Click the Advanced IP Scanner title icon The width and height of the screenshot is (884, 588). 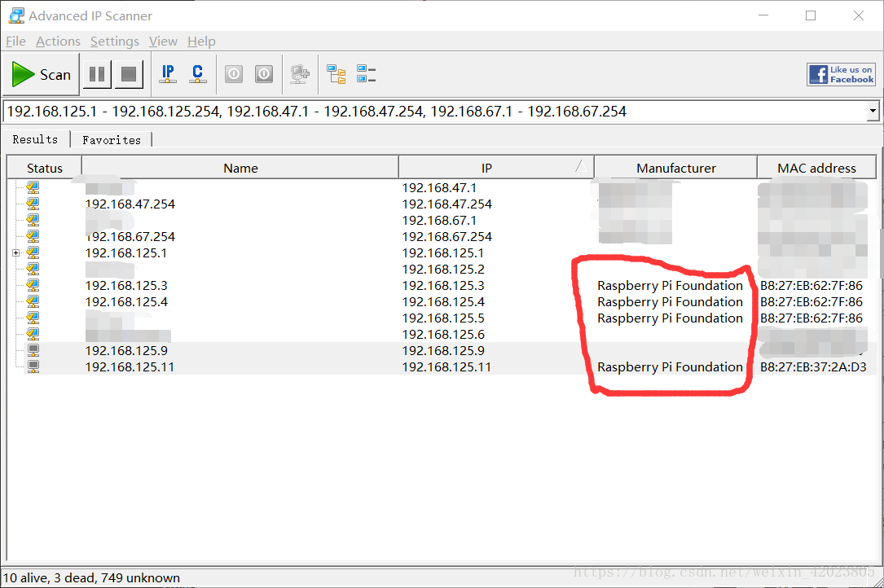(16, 15)
